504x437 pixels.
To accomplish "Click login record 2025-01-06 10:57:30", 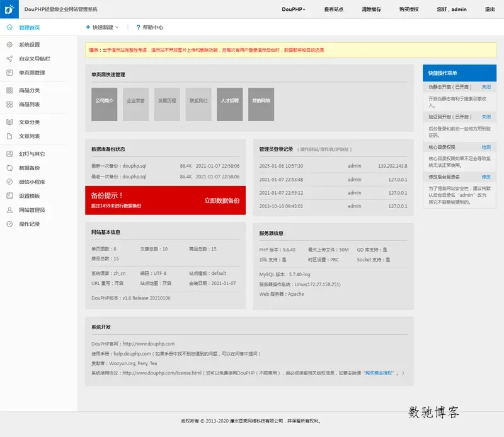I will [281, 166].
